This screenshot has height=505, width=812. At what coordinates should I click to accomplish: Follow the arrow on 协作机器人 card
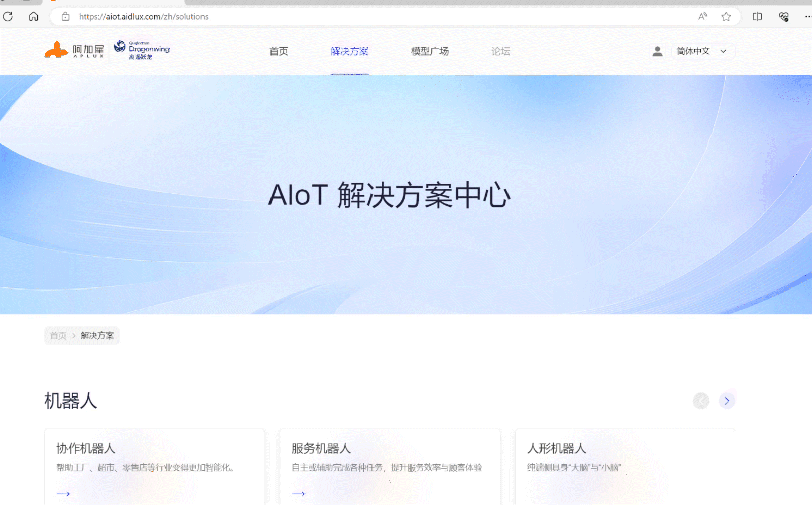63,494
